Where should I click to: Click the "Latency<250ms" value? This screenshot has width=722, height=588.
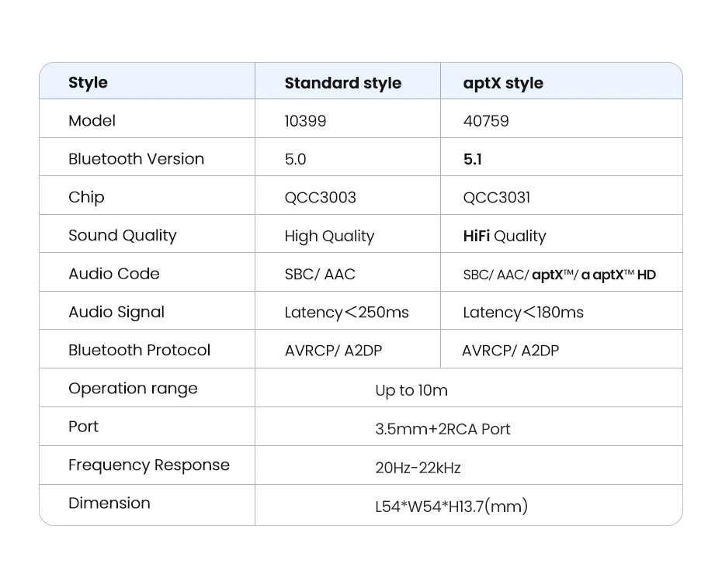point(346,313)
